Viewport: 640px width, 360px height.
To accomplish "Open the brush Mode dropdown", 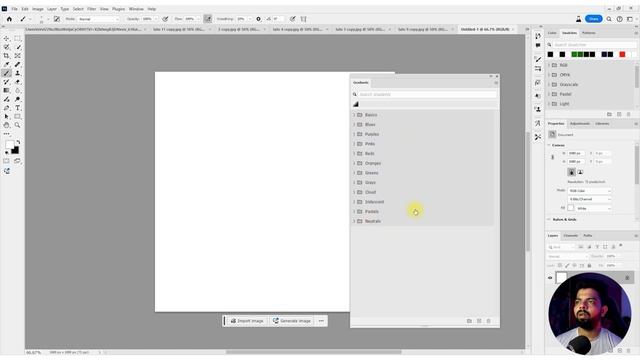I will [x=98, y=19].
